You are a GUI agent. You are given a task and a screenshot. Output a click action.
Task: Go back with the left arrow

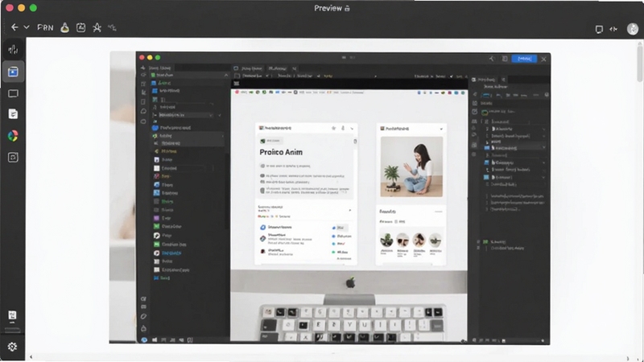tap(14, 27)
